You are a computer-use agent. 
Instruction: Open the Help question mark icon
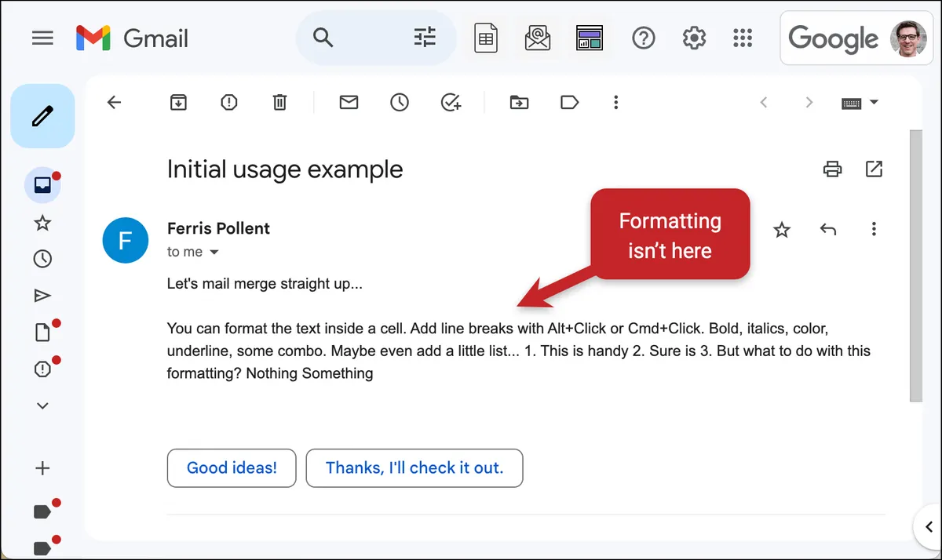click(x=644, y=38)
